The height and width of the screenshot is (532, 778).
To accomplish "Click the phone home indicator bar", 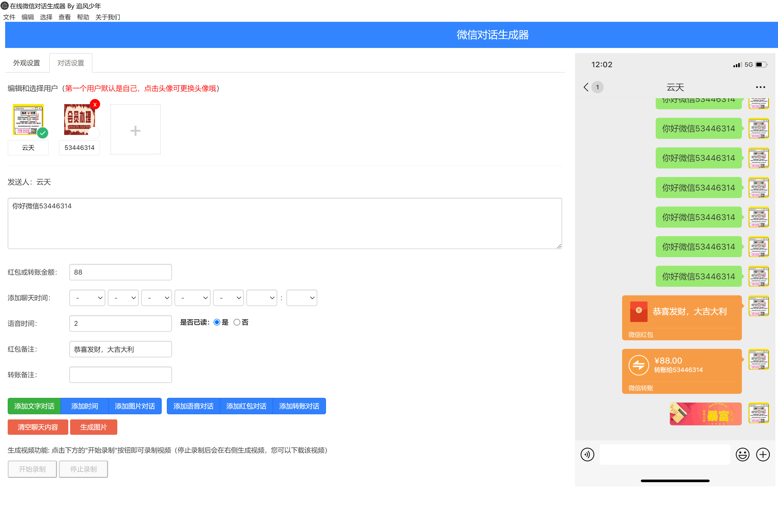I will pyautogui.click(x=675, y=481).
